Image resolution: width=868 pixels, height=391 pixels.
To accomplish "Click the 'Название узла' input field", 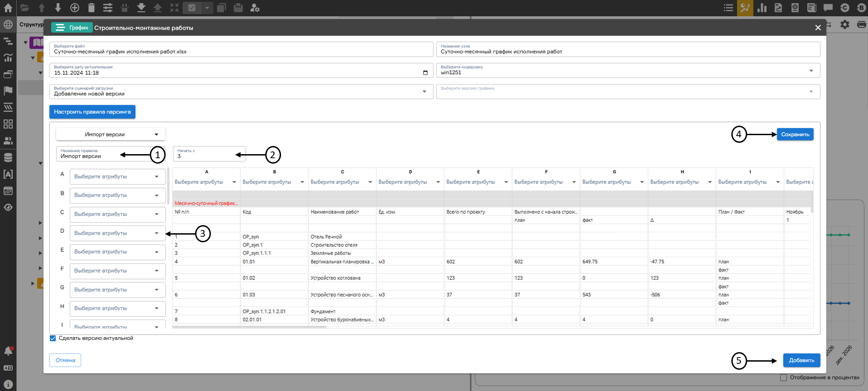I will [x=628, y=49].
